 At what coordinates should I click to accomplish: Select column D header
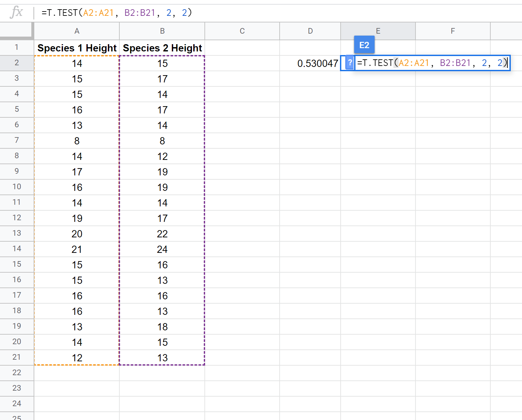[x=310, y=31]
